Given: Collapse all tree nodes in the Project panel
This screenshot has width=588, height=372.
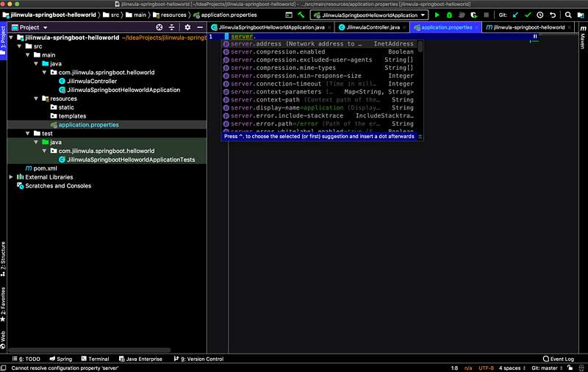Looking at the screenshot, I should click(171, 27).
